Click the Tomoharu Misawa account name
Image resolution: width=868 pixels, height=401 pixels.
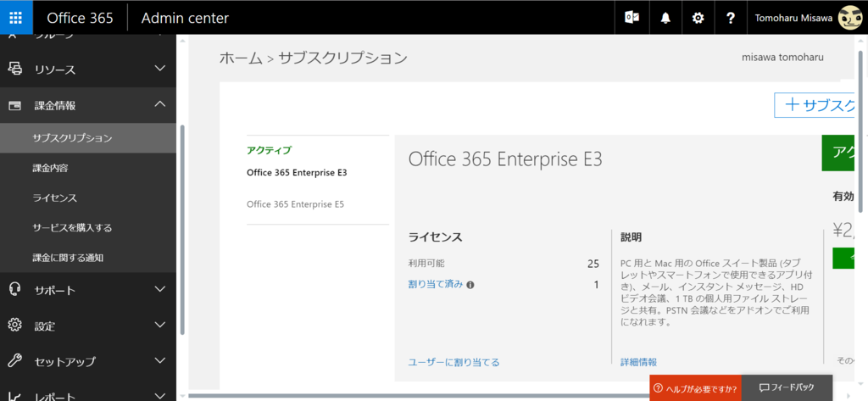click(793, 18)
